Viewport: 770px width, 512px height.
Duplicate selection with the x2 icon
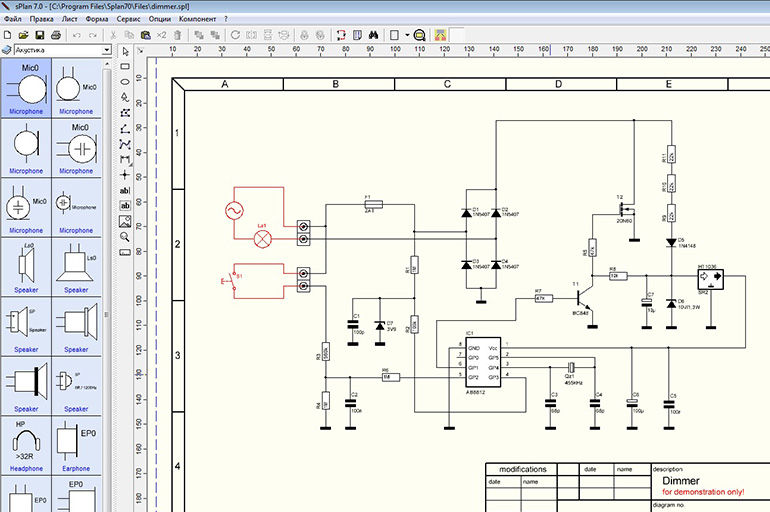(162, 35)
